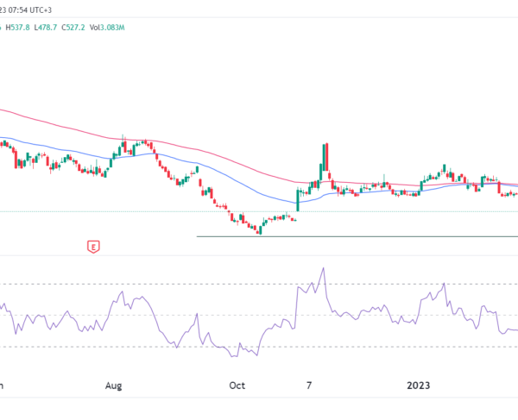The image size is (518, 420).
Task: Select the gray horizontal support line
Action: click(357, 236)
